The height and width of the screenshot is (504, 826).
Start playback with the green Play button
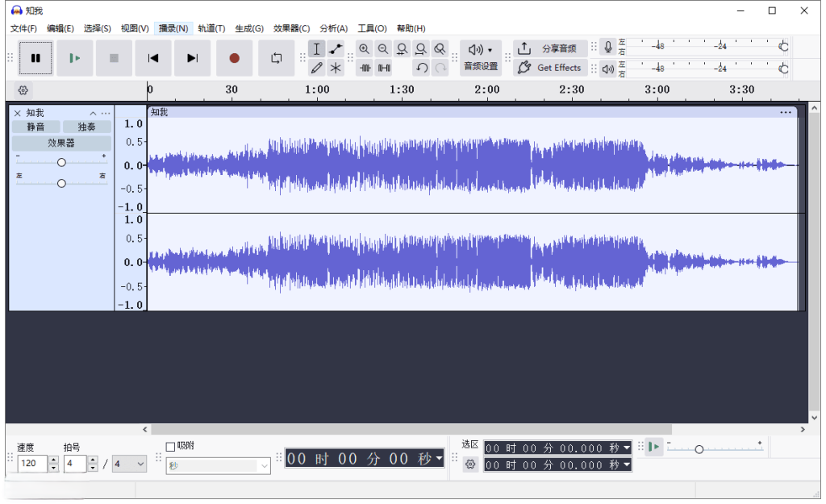tap(75, 58)
